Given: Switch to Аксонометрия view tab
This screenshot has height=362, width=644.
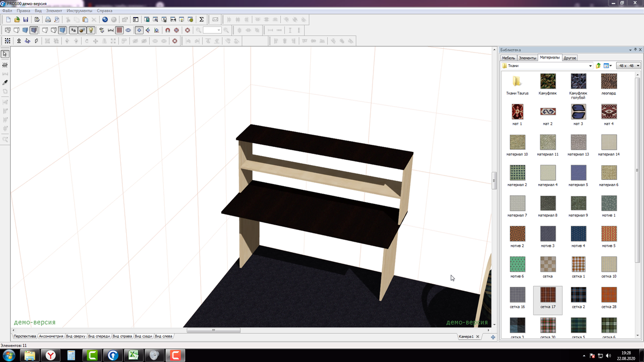Looking at the screenshot, I should (x=51, y=336).
